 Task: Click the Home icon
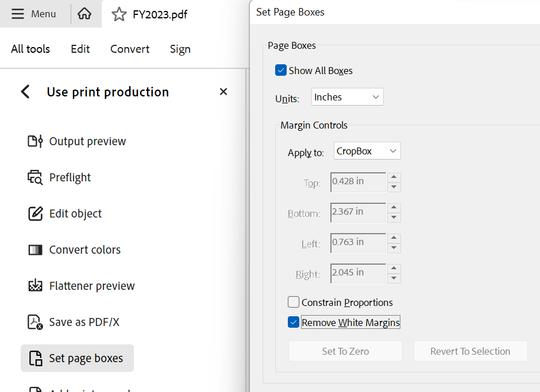click(84, 14)
